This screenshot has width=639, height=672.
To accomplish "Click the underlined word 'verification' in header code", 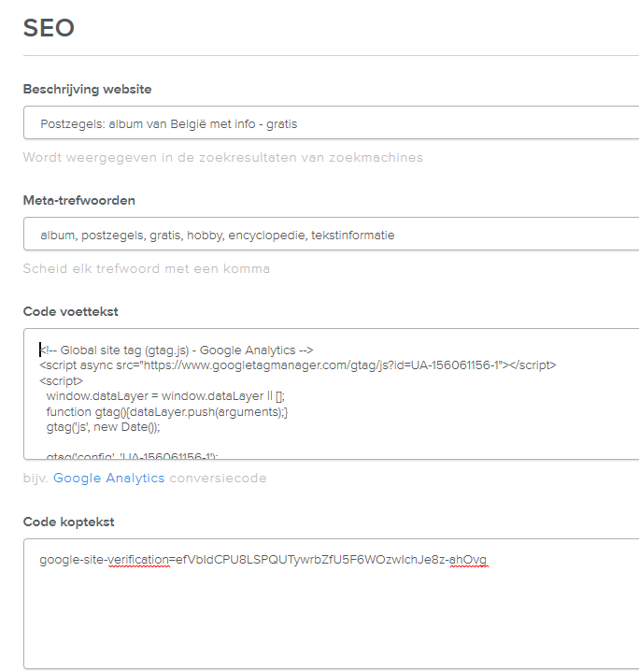I will (138, 560).
